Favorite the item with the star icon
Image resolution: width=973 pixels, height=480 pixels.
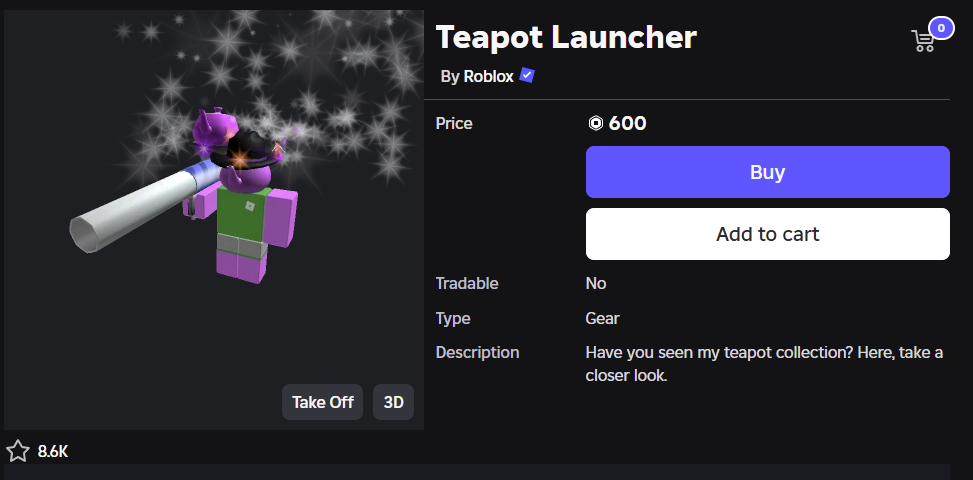coord(17,451)
